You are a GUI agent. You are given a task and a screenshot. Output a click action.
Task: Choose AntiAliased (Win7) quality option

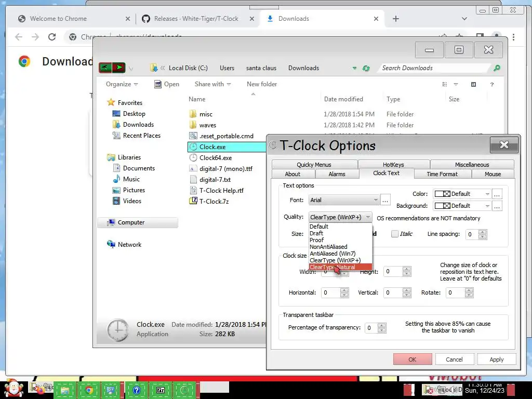tap(340, 254)
